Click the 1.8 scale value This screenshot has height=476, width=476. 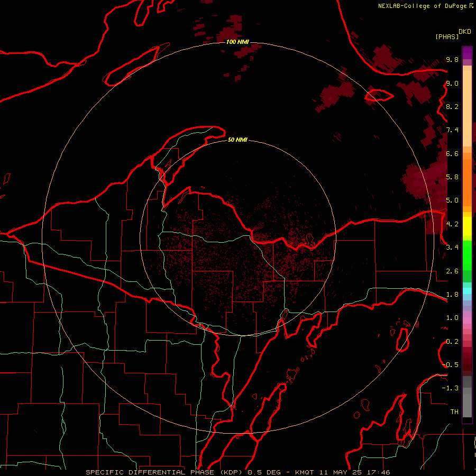click(x=452, y=295)
